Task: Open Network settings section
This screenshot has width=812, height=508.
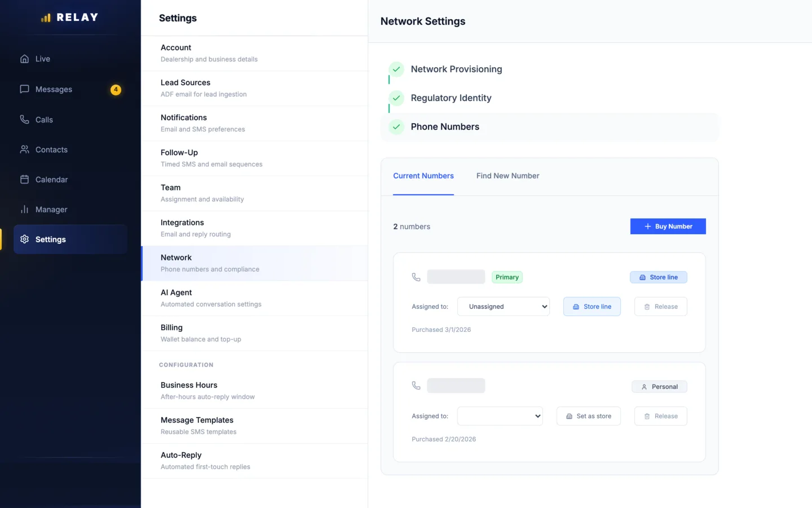Action: 254,263
